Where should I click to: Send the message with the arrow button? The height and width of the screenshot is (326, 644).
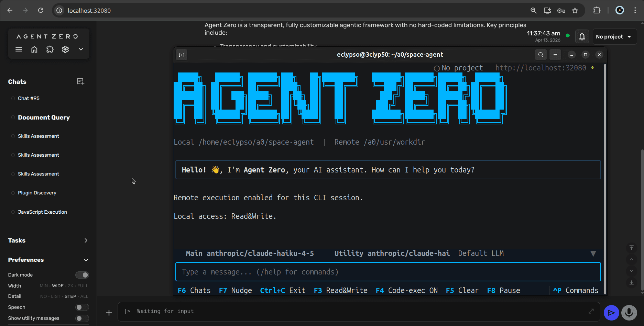[611, 313]
